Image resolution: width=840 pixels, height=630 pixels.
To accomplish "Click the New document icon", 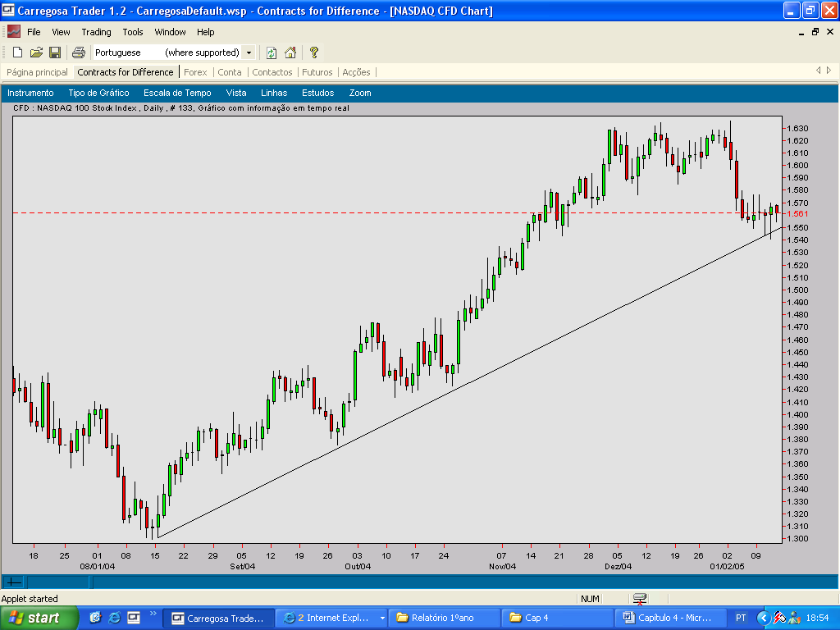I will click(17, 52).
